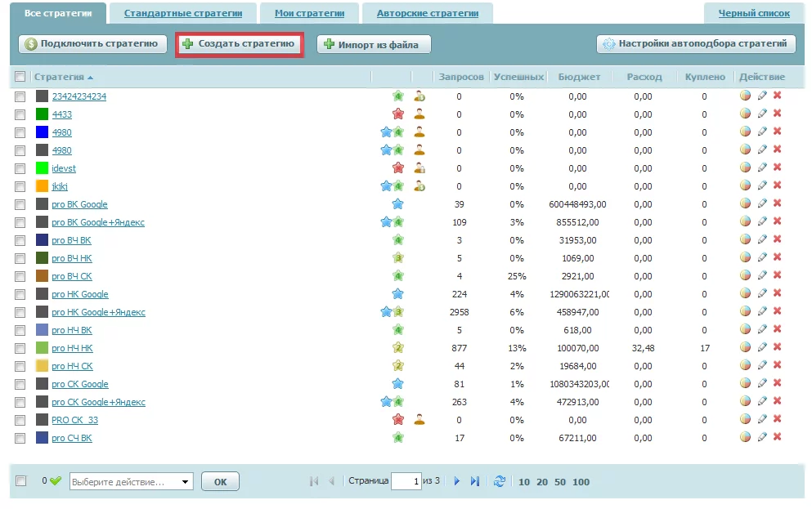Tick the checkbox for pro ВК Google
The image size is (812, 509).
(20, 204)
